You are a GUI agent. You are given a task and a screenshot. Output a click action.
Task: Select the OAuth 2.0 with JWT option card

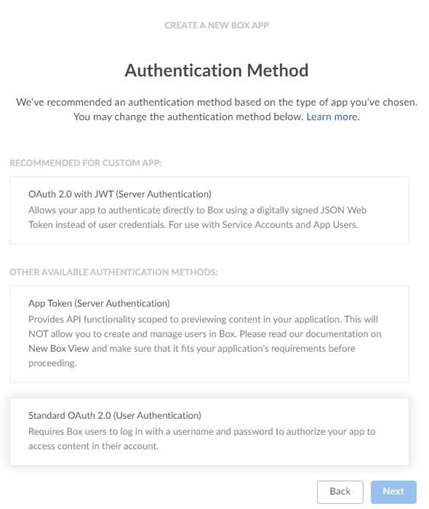[209, 210]
